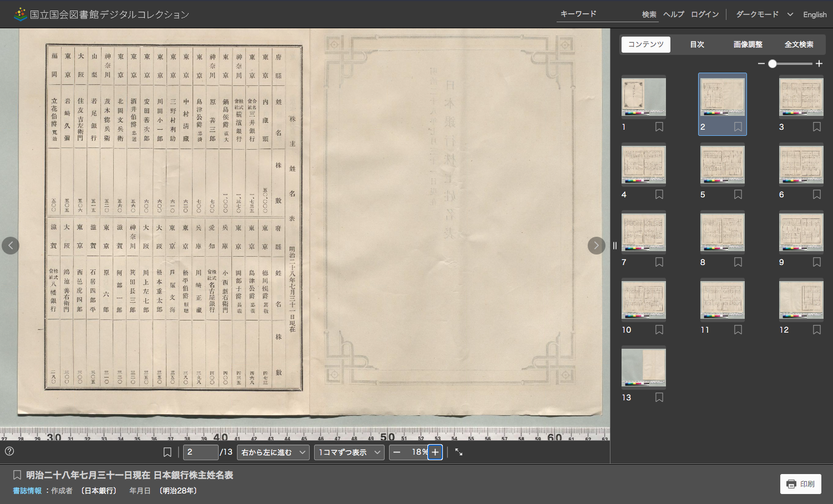Open the 右から左に進む direction dropdown
Image resolution: width=833 pixels, height=504 pixels.
[x=273, y=452]
